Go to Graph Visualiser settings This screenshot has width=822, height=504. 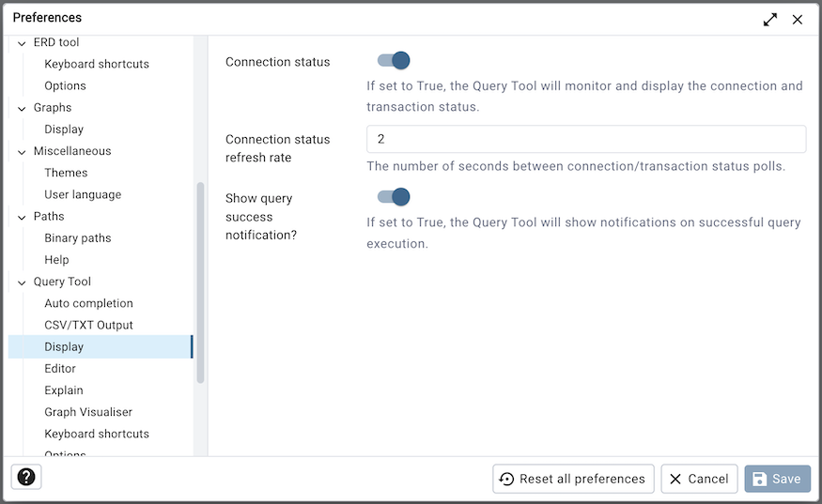pyautogui.click(x=88, y=412)
